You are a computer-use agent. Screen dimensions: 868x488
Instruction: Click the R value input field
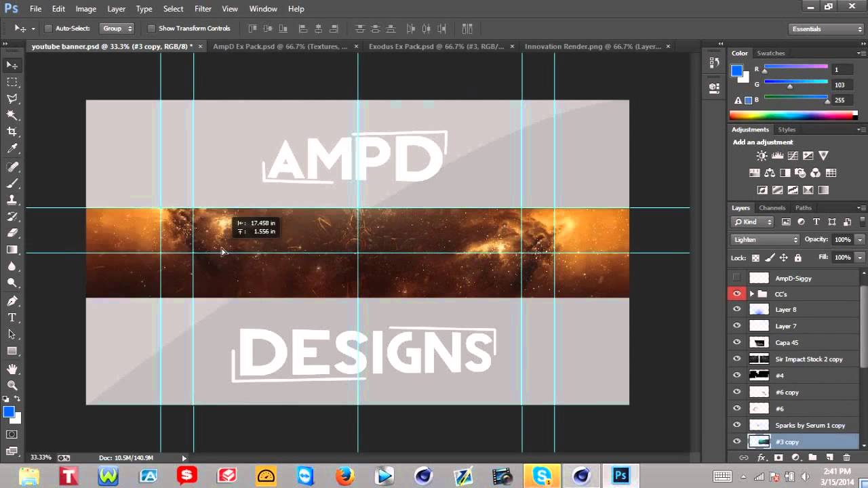pyautogui.click(x=841, y=69)
